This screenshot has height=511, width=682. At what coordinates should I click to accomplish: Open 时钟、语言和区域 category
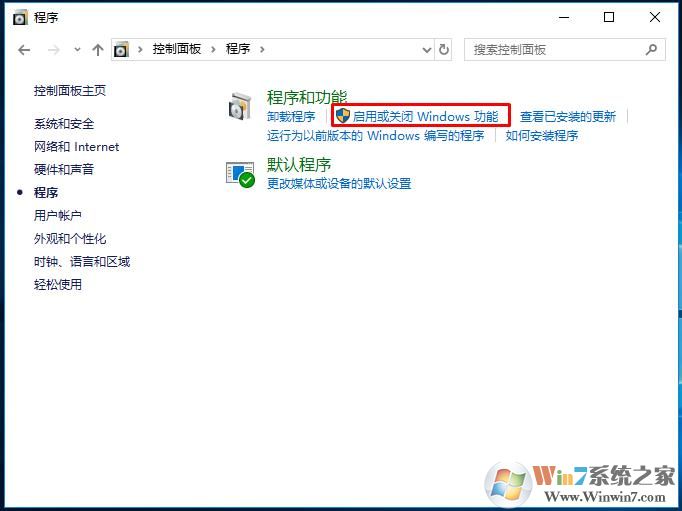coord(82,262)
